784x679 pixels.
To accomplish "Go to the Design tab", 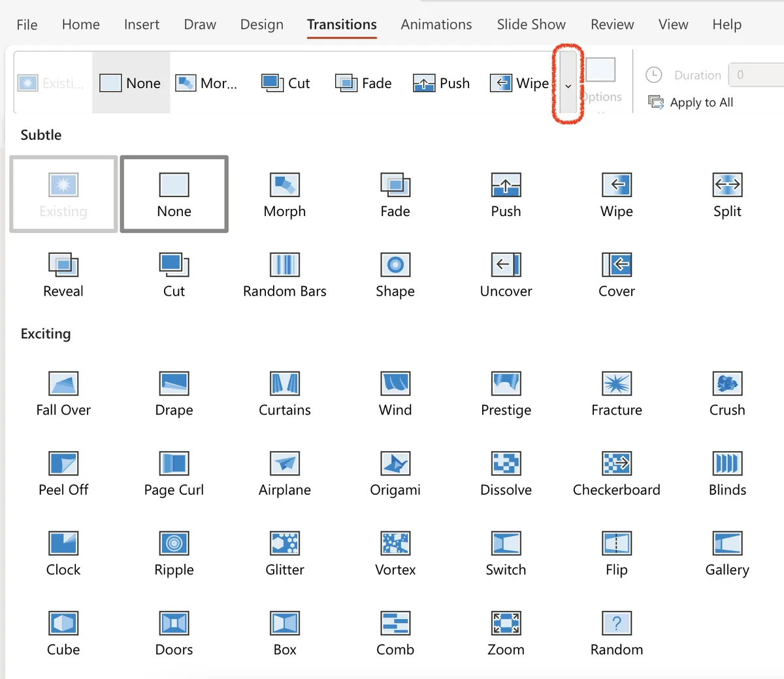I will [x=262, y=25].
